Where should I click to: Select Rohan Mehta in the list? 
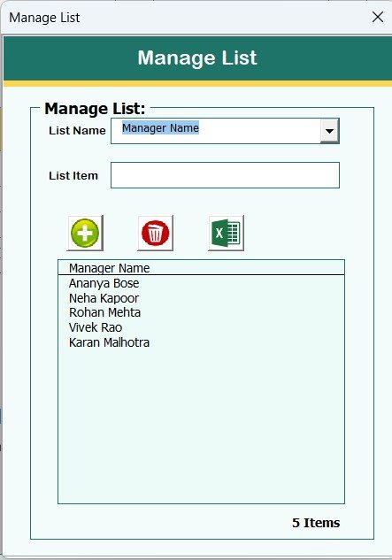[x=201, y=312]
